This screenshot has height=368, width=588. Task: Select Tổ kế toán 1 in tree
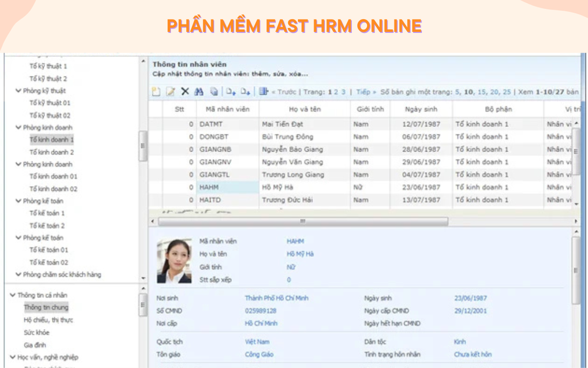coord(47,213)
